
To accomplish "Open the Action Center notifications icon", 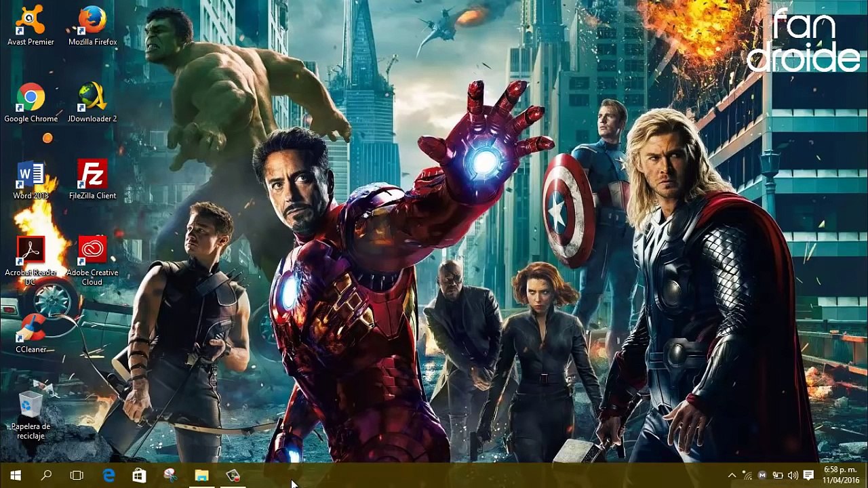I will 808,476.
